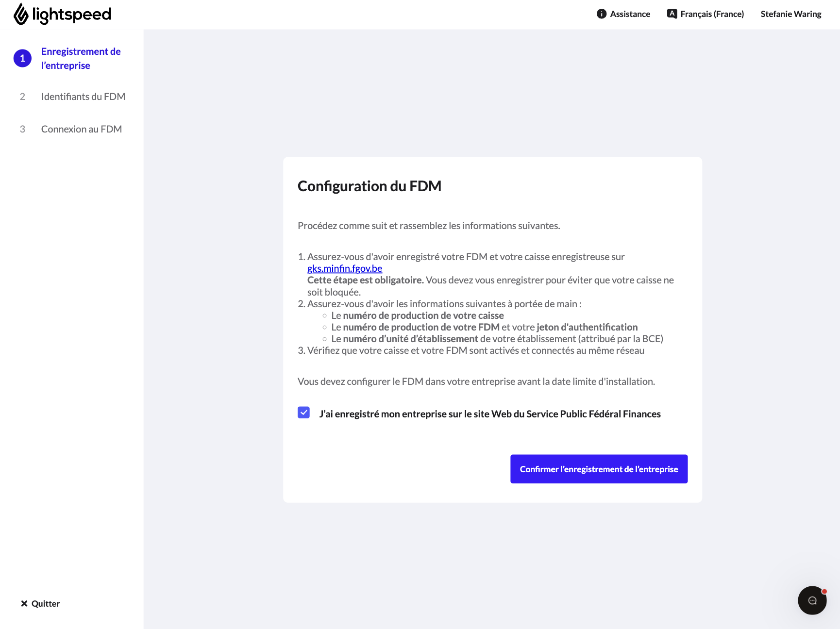Click 'numéro de production de votre caisse' text
This screenshot has width=840, height=629.
coord(423,315)
